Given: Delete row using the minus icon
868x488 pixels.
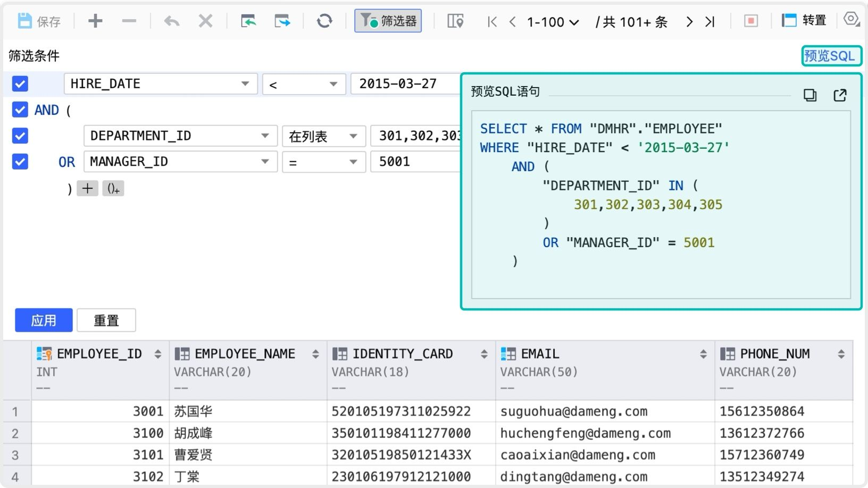Looking at the screenshot, I should (129, 21).
